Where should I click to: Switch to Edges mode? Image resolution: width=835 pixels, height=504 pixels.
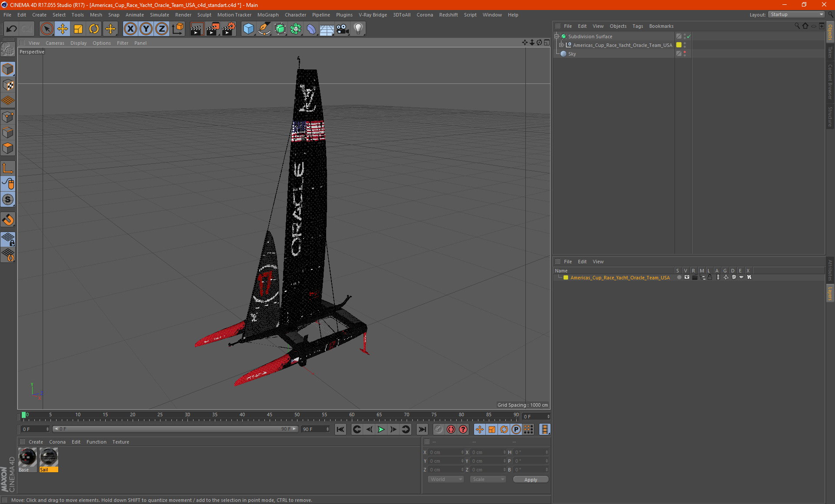click(x=8, y=133)
